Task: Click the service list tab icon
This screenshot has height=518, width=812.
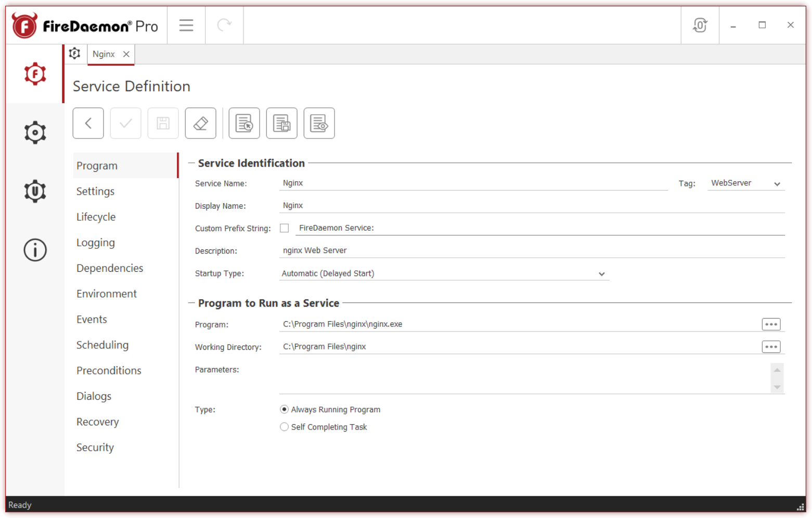Action: [75, 54]
